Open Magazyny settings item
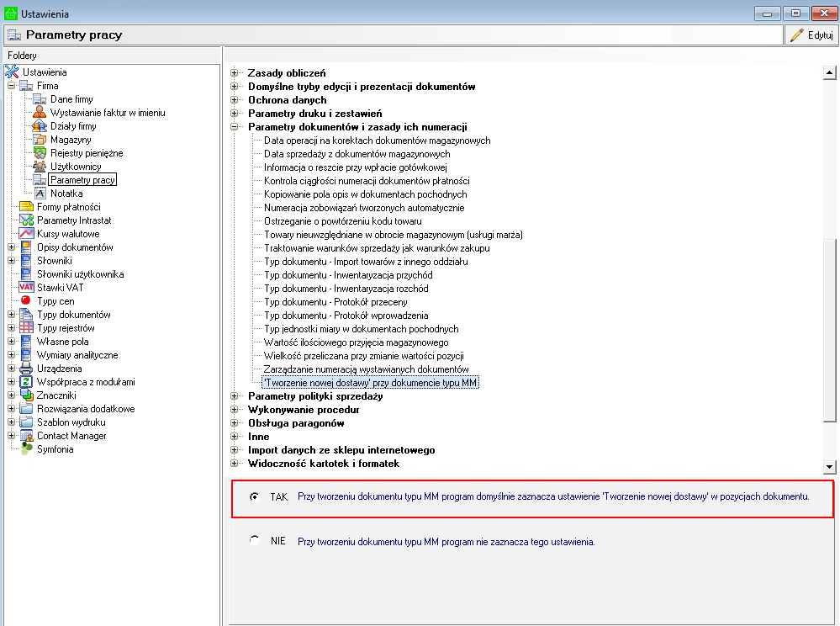Viewport: 840px width, 626px height. pyautogui.click(x=71, y=140)
